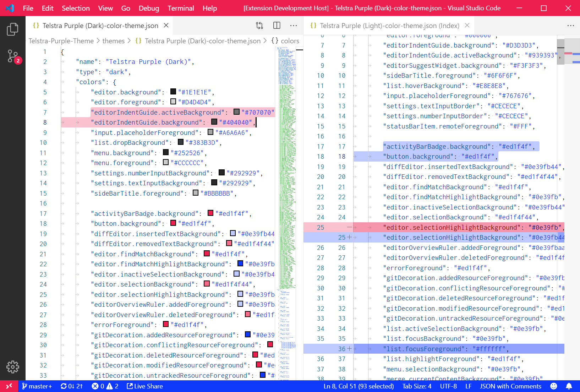580x392 pixels.
Task: Click the list.dropBackground #383B3D swatch
Action: pos(181,142)
